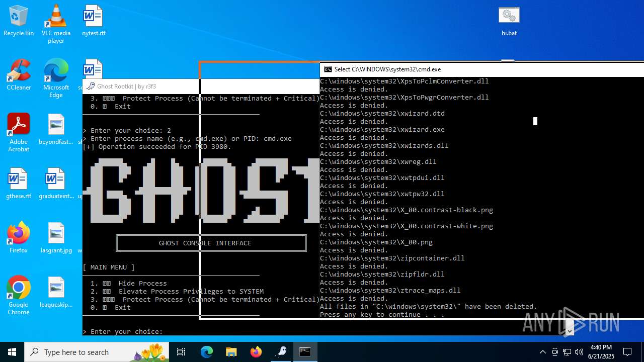This screenshot has height=362, width=644.
Task: Click the Select cmd.exe title bar text
Action: (387, 69)
